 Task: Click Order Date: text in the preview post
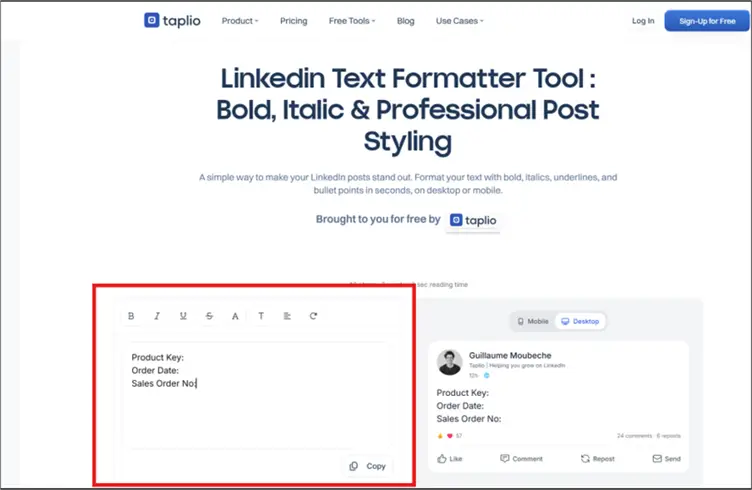[x=460, y=406]
